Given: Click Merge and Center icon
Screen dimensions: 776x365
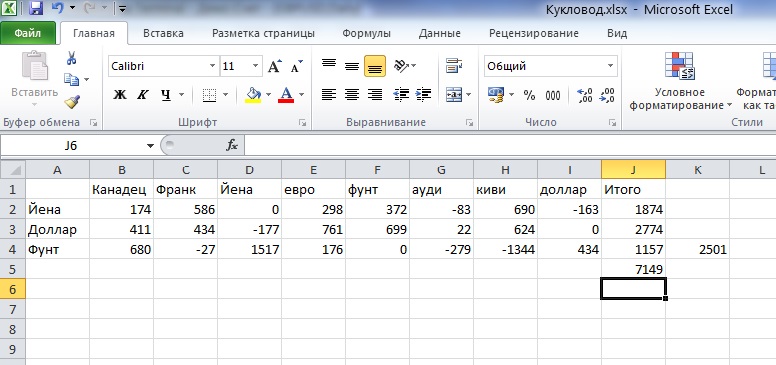Looking at the screenshot, I should 454,94.
